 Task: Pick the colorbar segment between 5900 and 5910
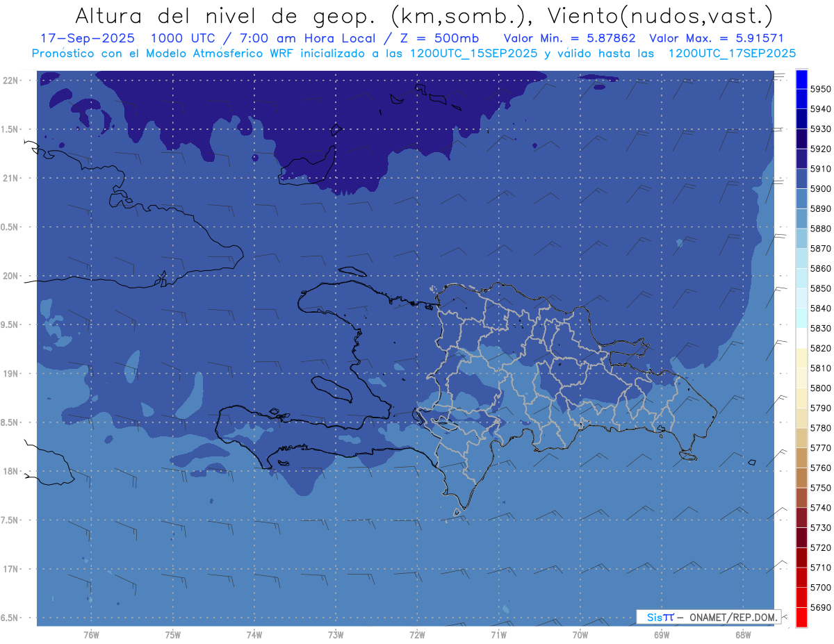[801, 179]
